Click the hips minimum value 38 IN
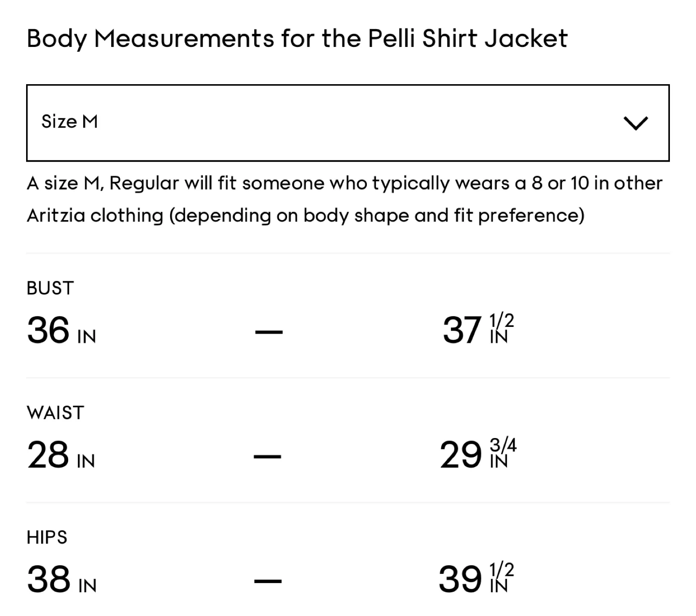The image size is (696, 616). point(61,580)
